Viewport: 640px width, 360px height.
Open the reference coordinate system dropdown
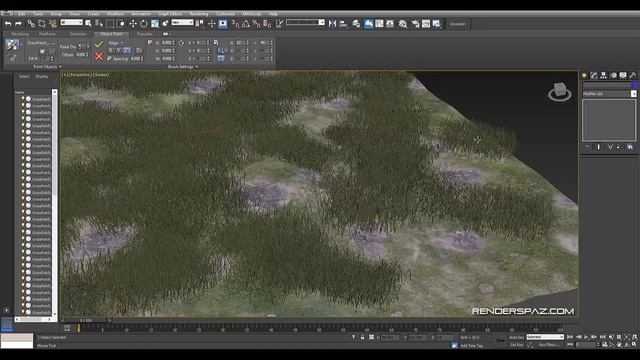(x=182, y=22)
